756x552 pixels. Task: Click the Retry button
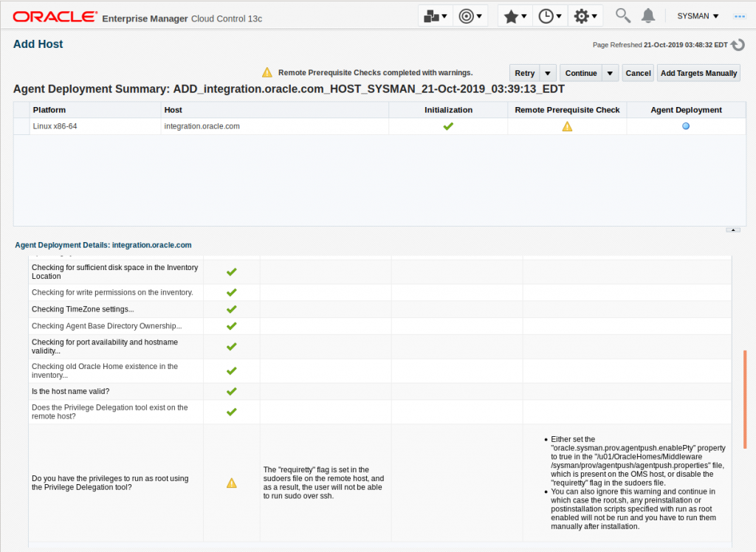click(525, 73)
